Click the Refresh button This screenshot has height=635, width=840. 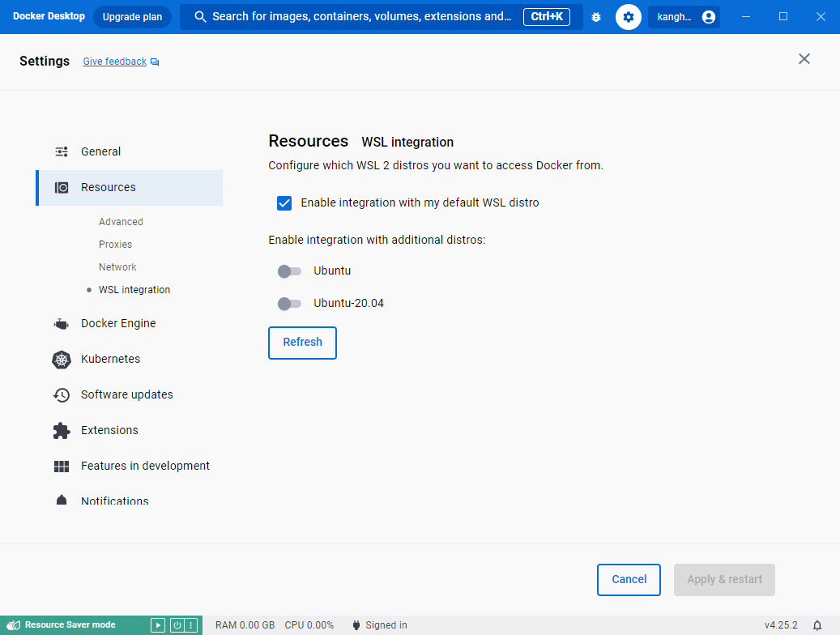(302, 343)
